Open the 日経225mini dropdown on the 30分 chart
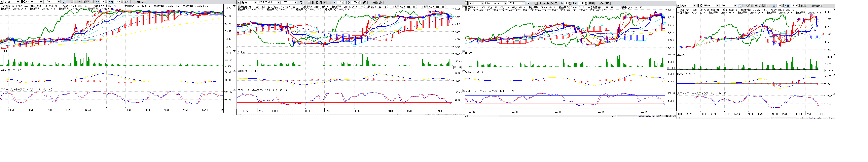 coord(505,3)
